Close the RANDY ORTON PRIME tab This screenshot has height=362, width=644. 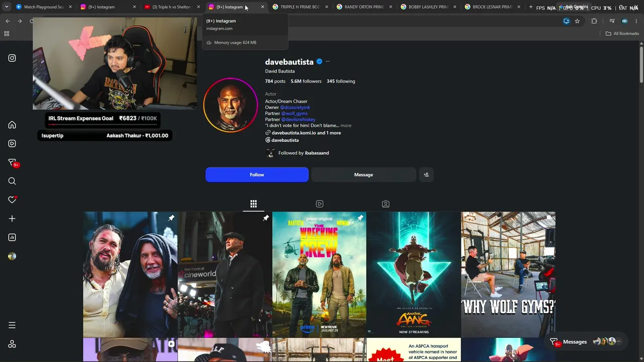tap(391, 7)
